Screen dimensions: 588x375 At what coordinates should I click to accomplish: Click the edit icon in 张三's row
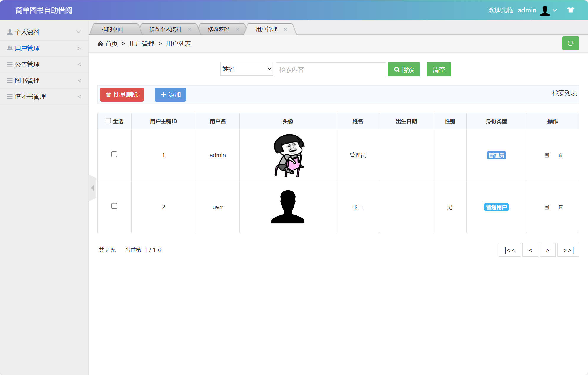(547, 207)
